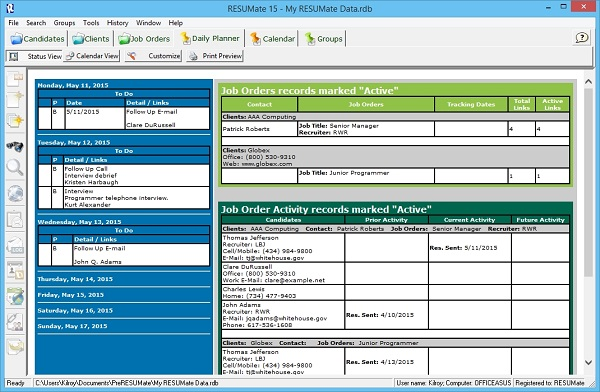Click scrollbar up arrow in status pane

[x=589, y=82]
